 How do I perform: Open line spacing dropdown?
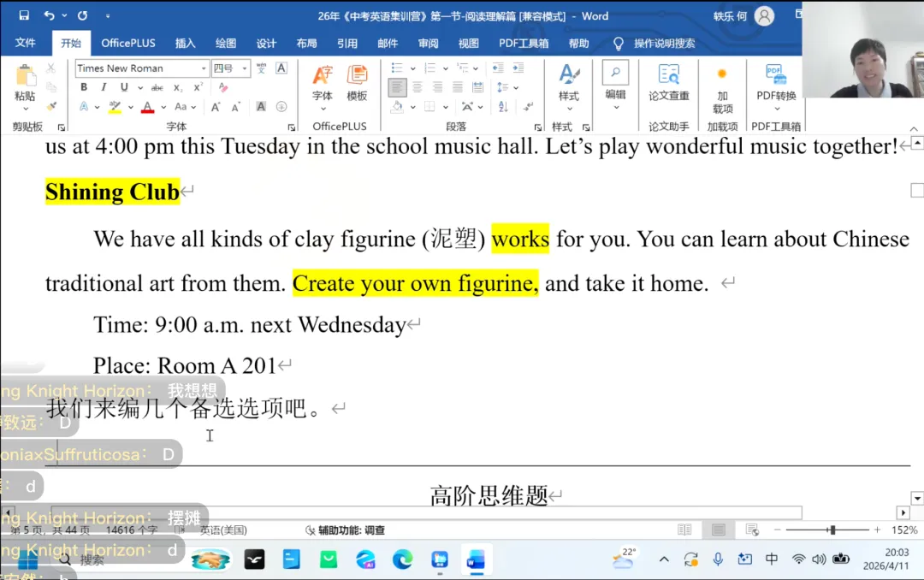[x=507, y=87]
